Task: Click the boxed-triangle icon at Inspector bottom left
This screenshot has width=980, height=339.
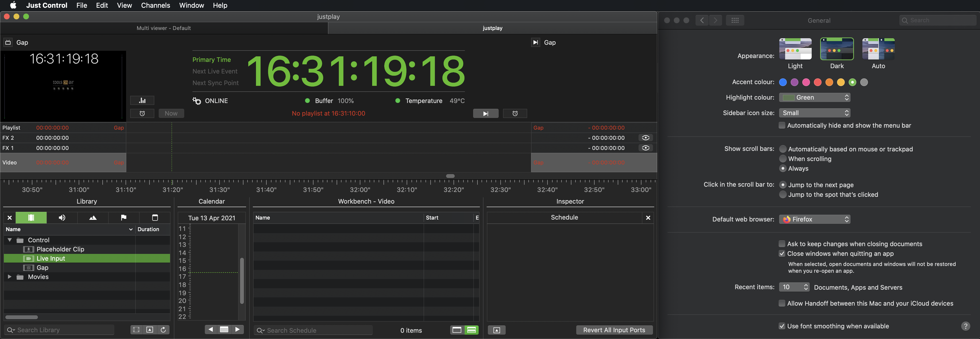Action: (x=497, y=330)
